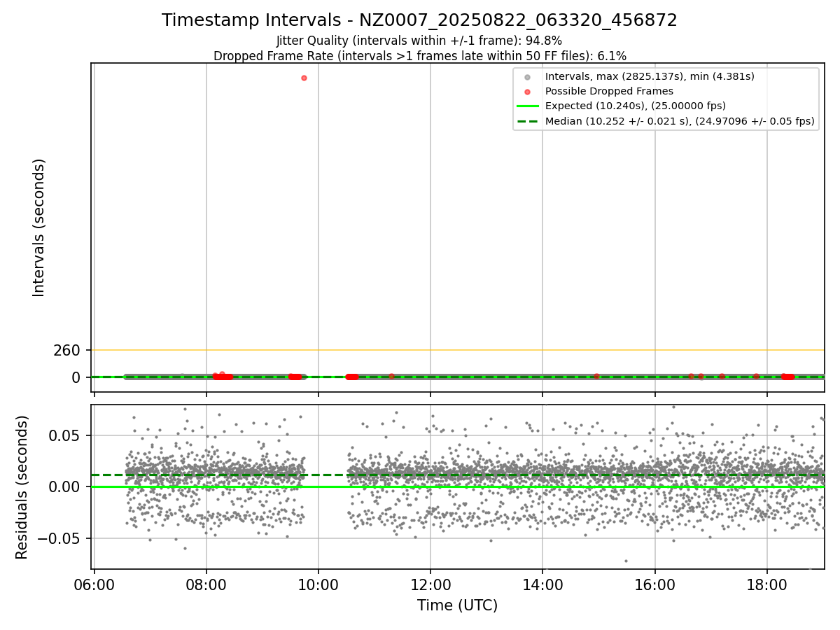Click the 06:00 time tick label
Viewport: 840px width, 630px height.
94,584
